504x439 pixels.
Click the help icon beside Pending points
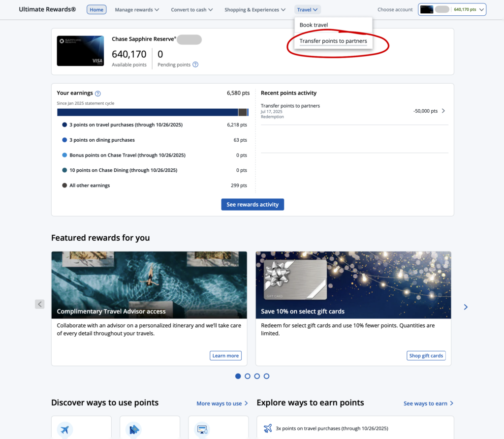point(195,64)
